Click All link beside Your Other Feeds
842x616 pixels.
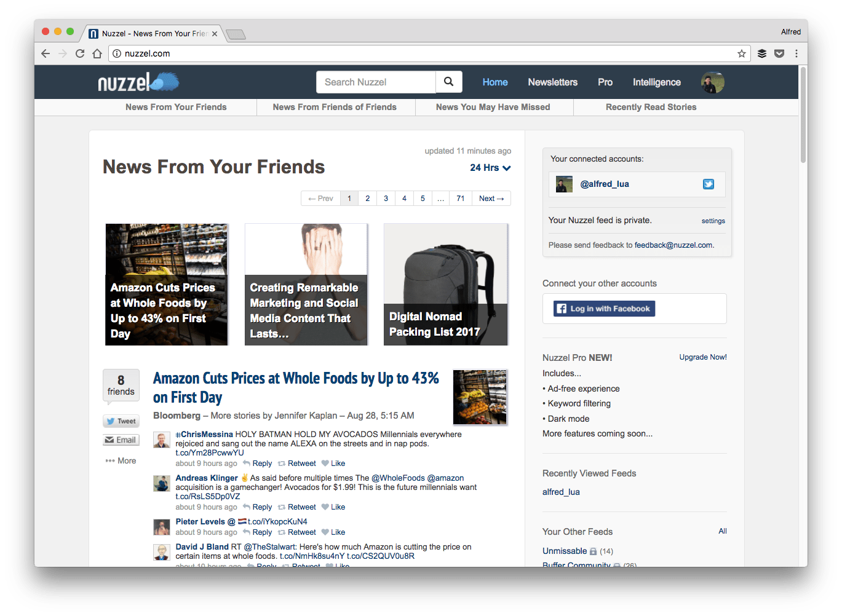pos(723,531)
